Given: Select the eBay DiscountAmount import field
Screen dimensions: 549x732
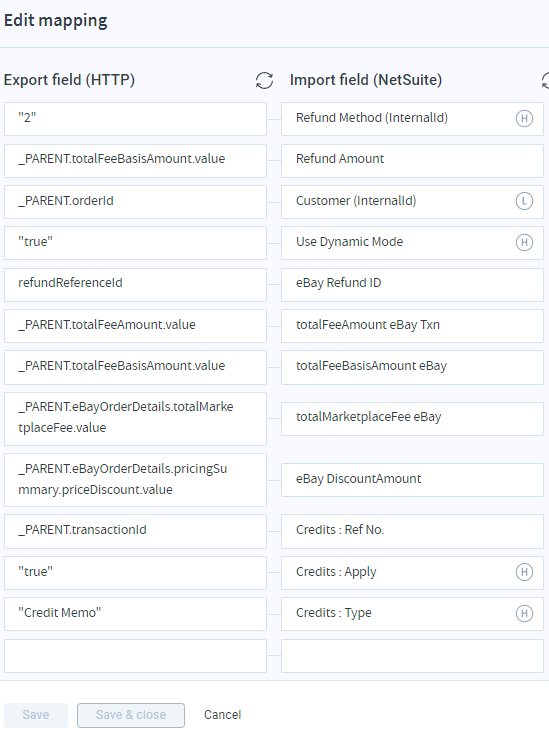Looking at the screenshot, I should pyautogui.click(x=412, y=480).
